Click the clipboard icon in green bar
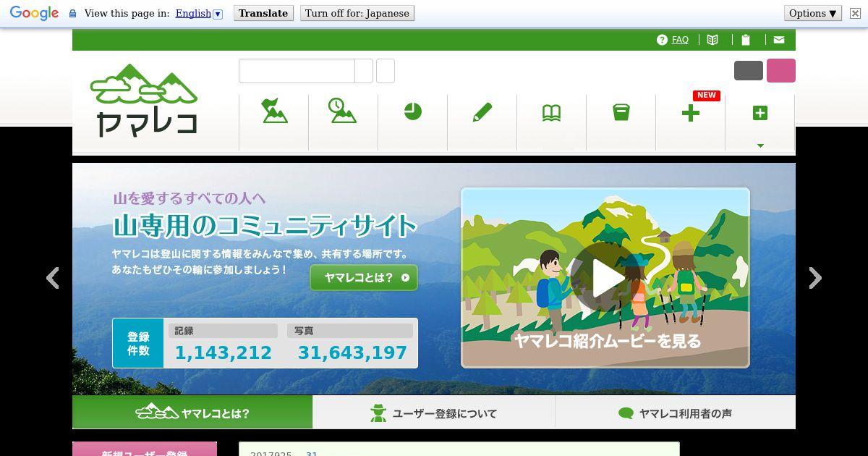The image size is (868, 456). pyautogui.click(x=746, y=40)
